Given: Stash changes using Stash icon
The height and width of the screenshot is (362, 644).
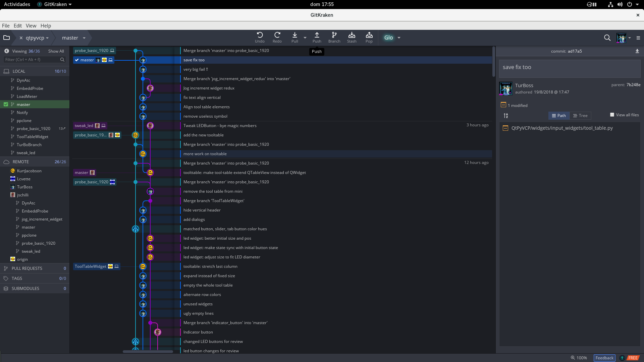Looking at the screenshot, I should pyautogui.click(x=352, y=37).
